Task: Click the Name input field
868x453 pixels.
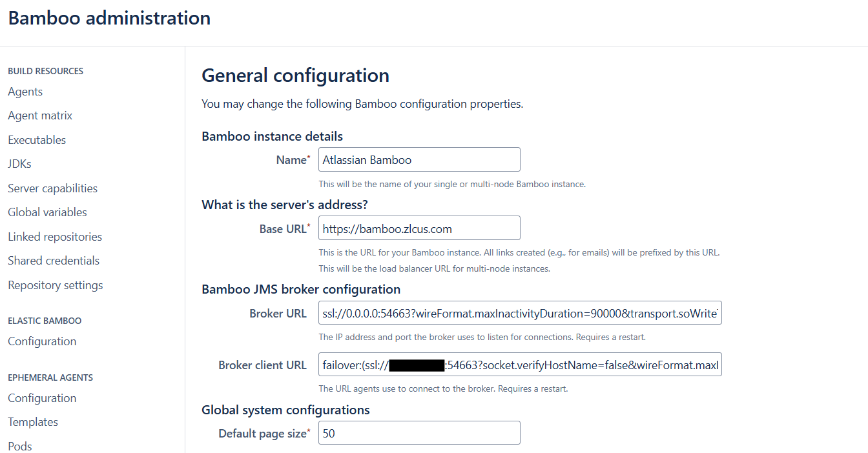Action: pos(419,159)
